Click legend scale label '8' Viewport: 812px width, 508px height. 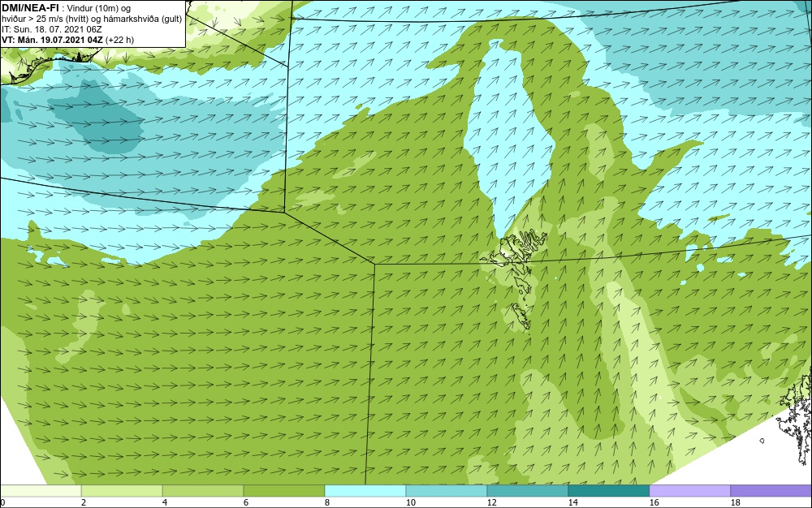(x=326, y=502)
